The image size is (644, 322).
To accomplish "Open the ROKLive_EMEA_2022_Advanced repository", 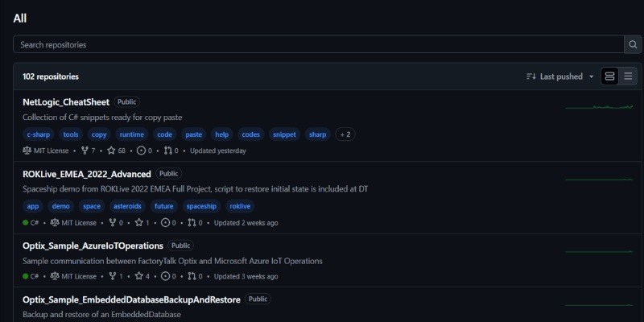I will (87, 174).
